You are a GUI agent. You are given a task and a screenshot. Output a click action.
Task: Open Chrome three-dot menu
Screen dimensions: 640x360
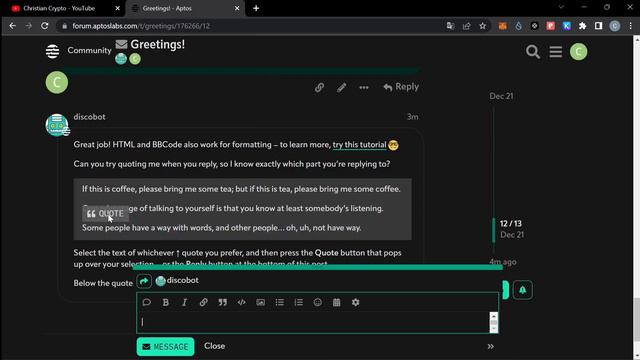pos(631,26)
